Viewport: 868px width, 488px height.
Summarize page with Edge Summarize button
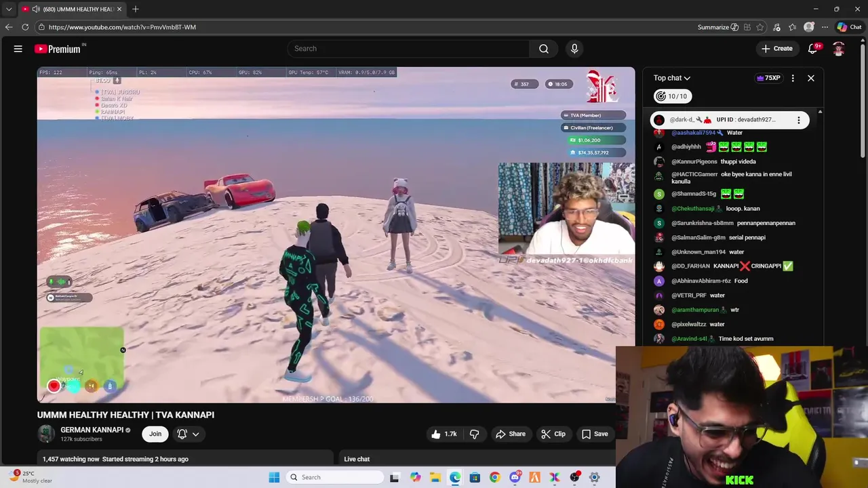tap(718, 27)
